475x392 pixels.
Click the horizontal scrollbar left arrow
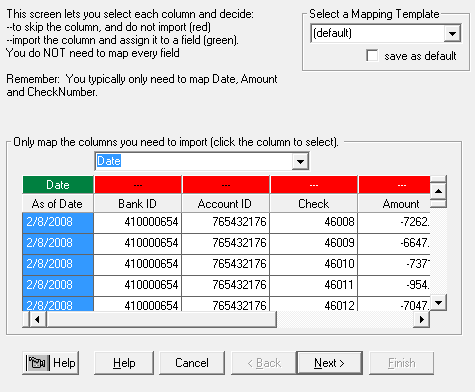[x=37, y=319]
